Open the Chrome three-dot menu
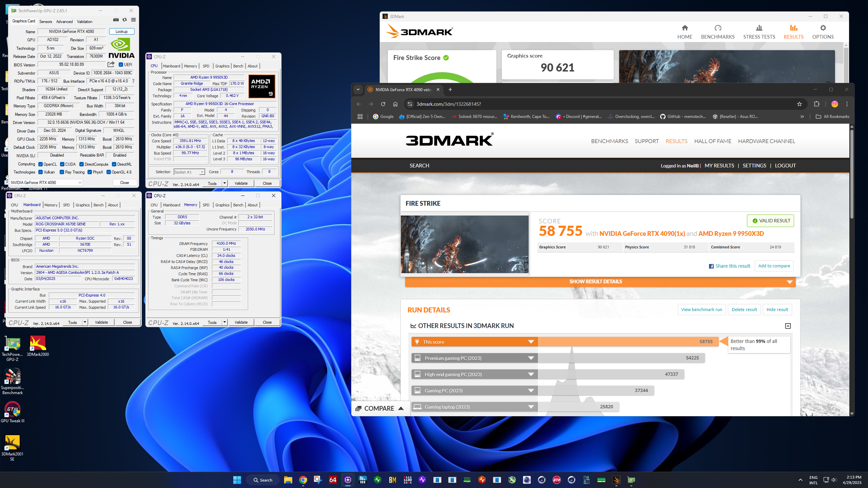The image size is (868, 488). point(847,104)
